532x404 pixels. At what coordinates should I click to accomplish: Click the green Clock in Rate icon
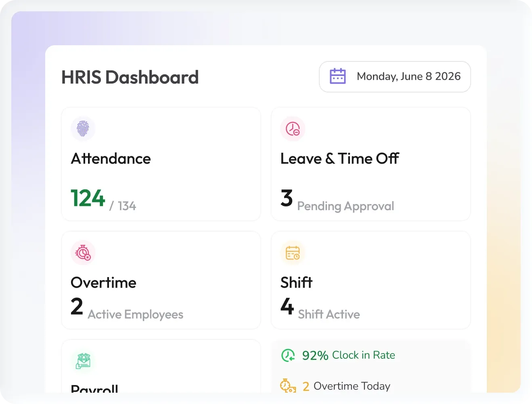click(x=288, y=355)
